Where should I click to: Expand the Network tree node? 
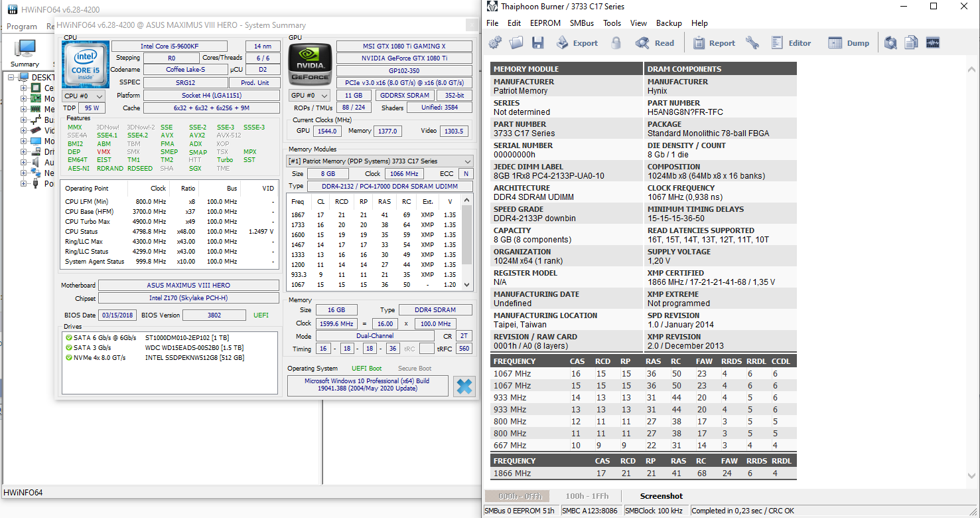pos(24,173)
